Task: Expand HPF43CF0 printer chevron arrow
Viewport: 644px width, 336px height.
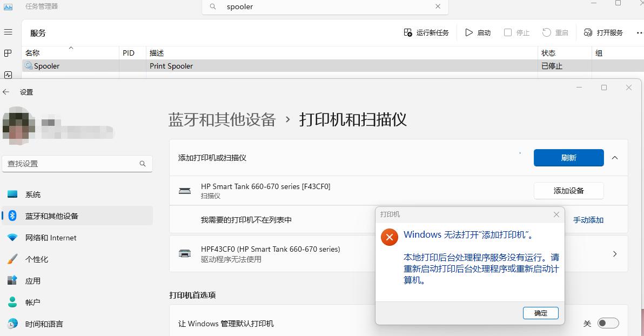Action: point(615,254)
